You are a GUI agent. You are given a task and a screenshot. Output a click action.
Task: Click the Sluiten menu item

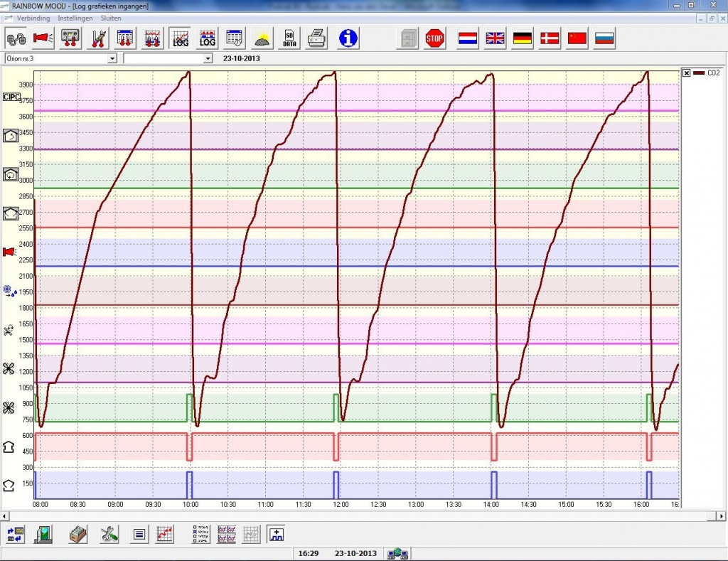(110, 18)
